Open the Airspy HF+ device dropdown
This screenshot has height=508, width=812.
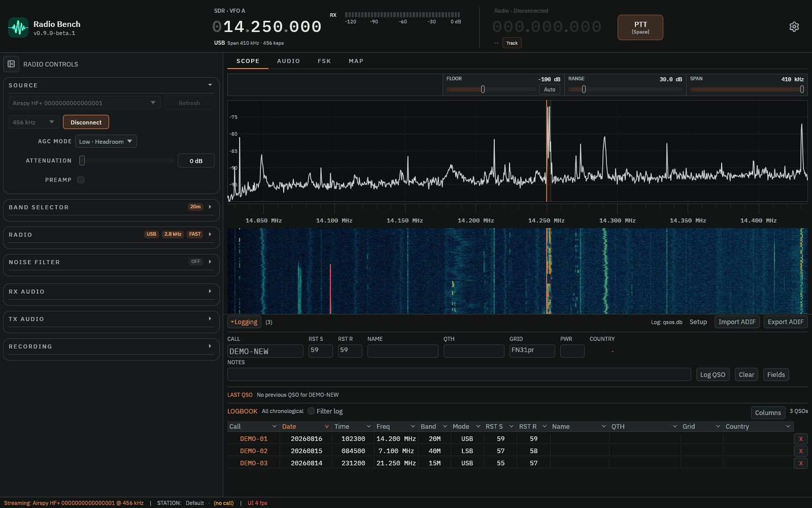pos(85,103)
